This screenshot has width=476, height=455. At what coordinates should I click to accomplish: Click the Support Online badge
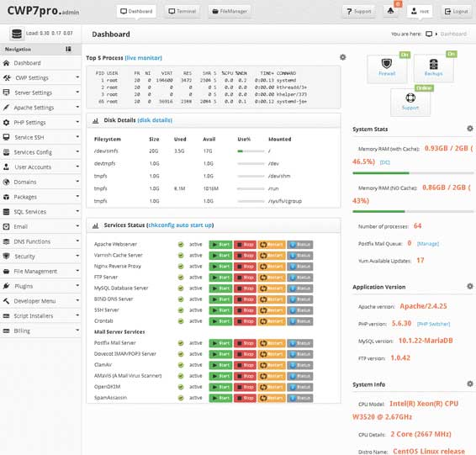click(x=424, y=88)
